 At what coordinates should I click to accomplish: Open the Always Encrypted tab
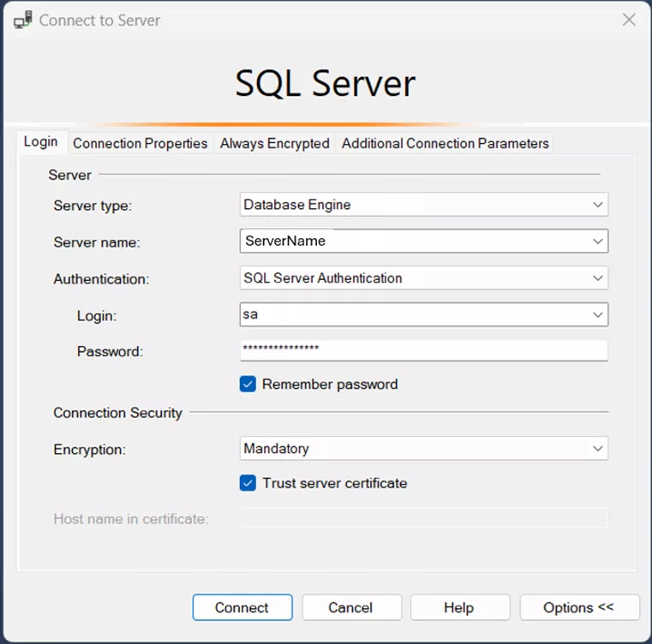point(274,143)
